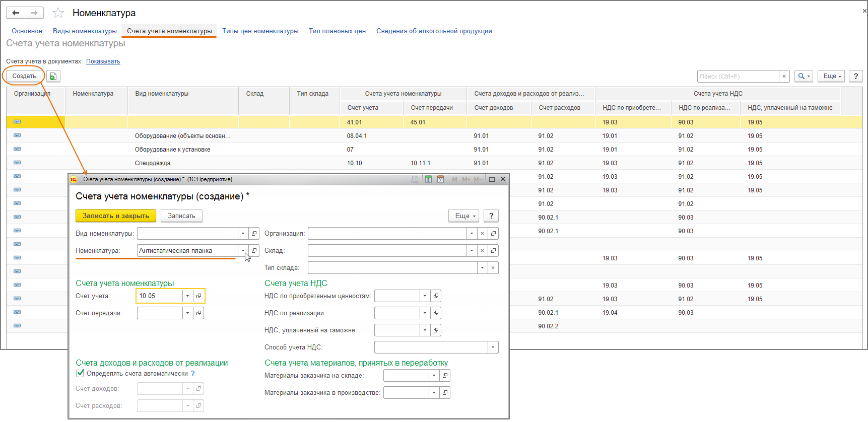The image size is (868, 422).
Task: Switch to Типы цен номенклатуры tab
Action: coord(260,31)
